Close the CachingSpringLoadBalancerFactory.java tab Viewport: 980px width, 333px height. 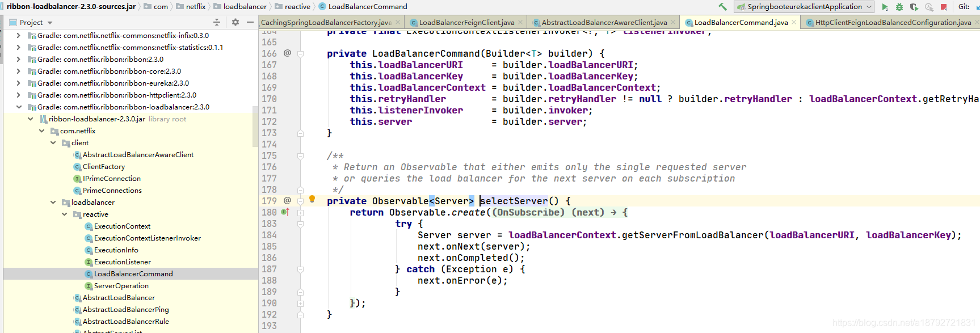coord(398,23)
